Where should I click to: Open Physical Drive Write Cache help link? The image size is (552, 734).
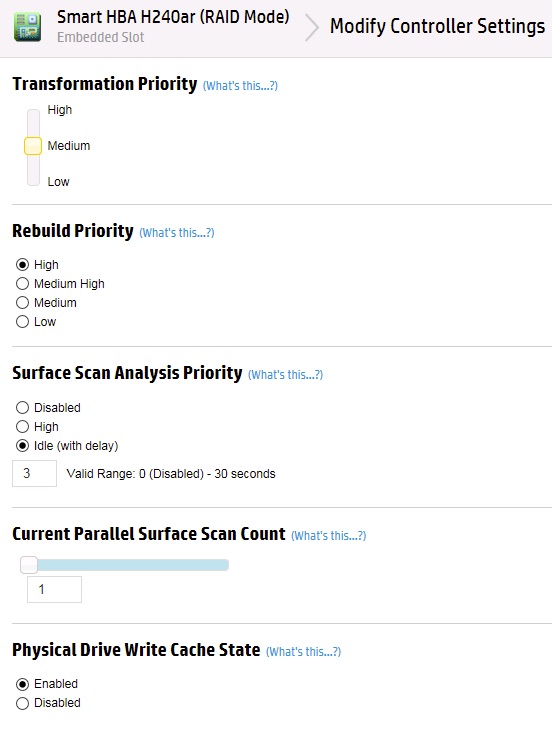pos(303,652)
